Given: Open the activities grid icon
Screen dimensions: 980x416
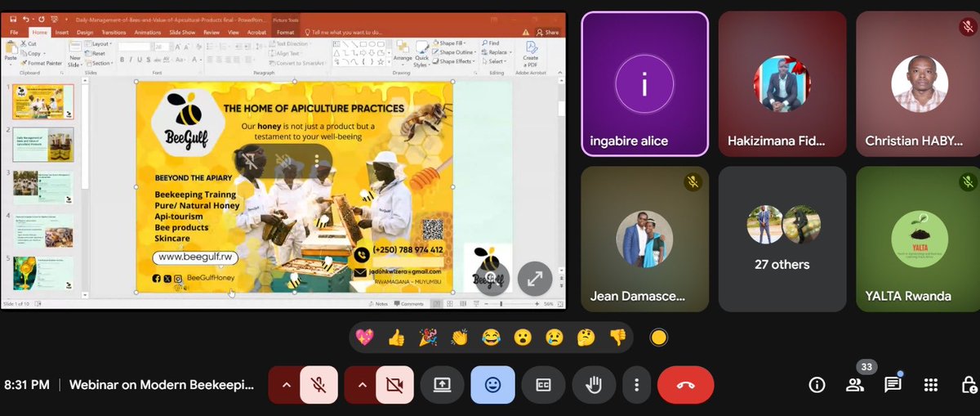Looking at the screenshot, I should point(930,385).
